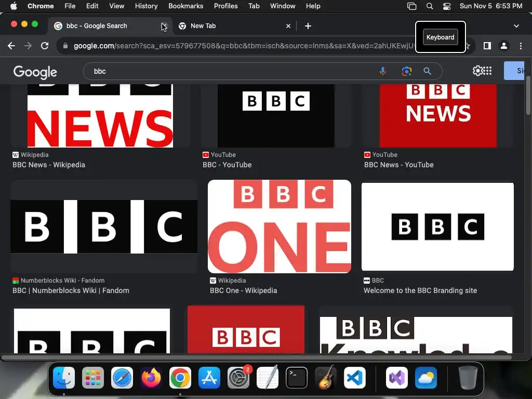532x399 pixels.
Task: Open the View menu
Action: [x=117, y=6]
